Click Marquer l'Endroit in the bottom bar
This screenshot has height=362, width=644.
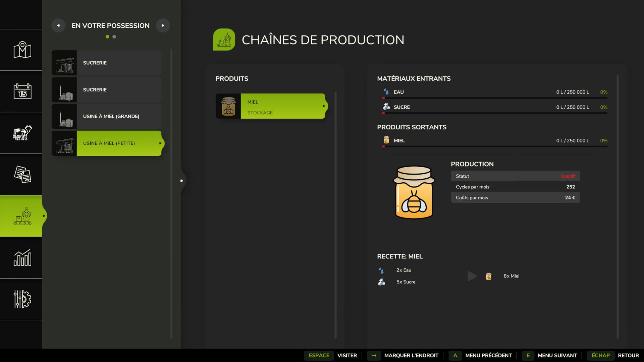click(412, 355)
